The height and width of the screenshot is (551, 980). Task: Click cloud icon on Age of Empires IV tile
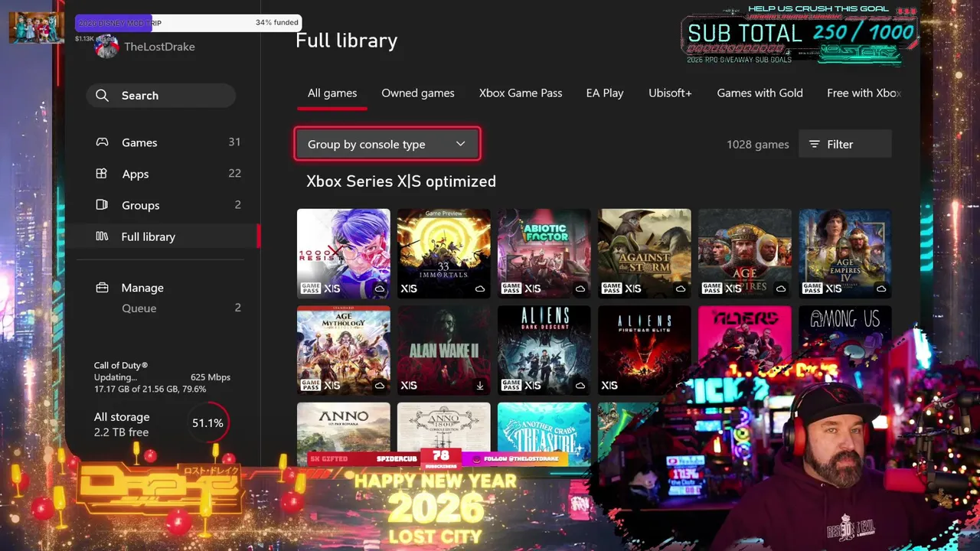coord(881,289)
